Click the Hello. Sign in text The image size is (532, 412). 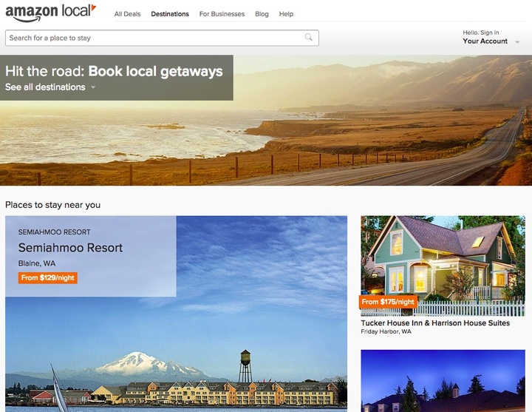[x=480, y=33]
